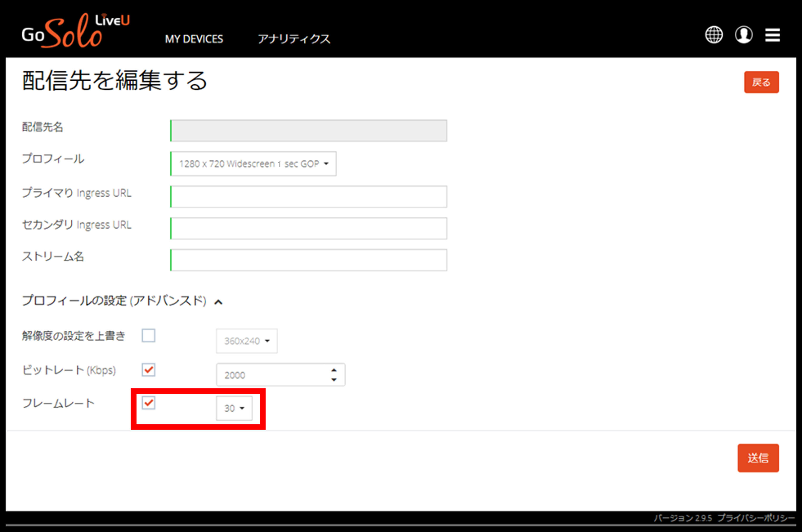Open the frame rate 30 dropdown
The image size is (802, 532).
234,408
